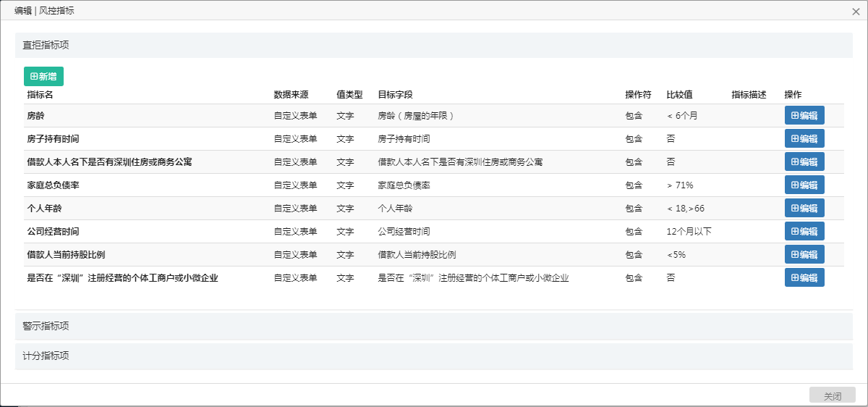Edit the 房龄 indicator row

[804, 116]
